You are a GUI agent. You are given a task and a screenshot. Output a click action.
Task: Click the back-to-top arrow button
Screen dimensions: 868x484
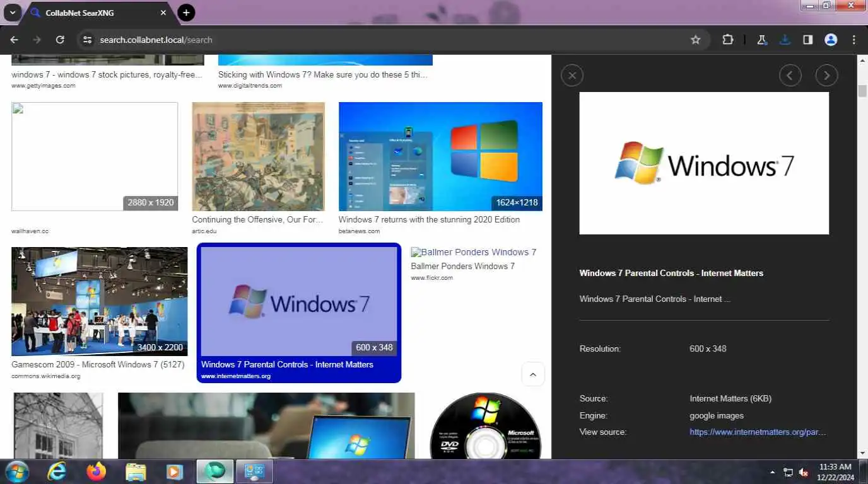pos(532,374)
